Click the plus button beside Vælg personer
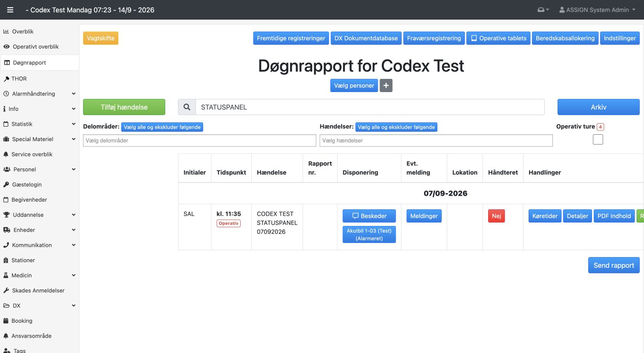Screen dimensions: 644x353 [386, 85]
